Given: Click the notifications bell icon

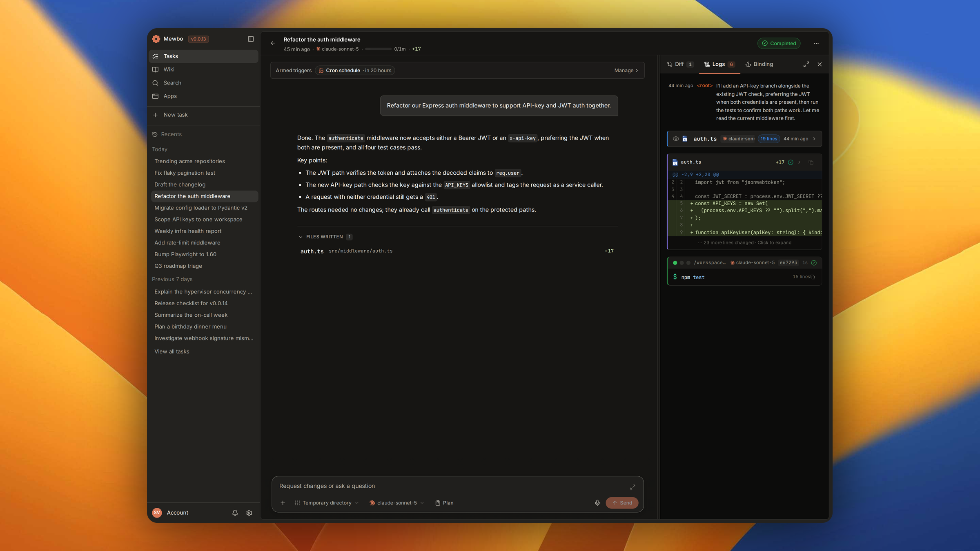Looking at the screenshot, I should [235, 513].
